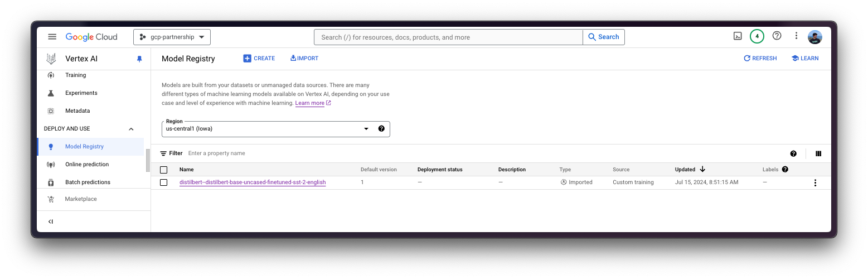Focus the resource search field
868x279 pixels.
(x=449, y=37)
